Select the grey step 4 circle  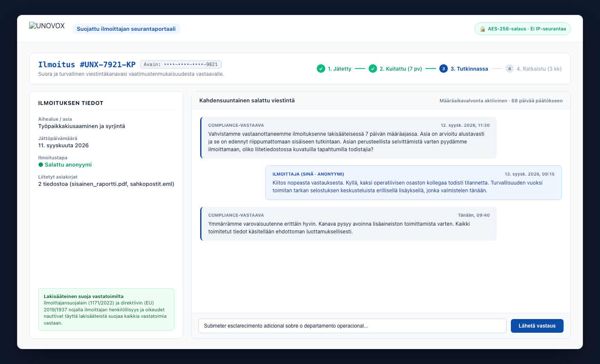coord(510,69)
